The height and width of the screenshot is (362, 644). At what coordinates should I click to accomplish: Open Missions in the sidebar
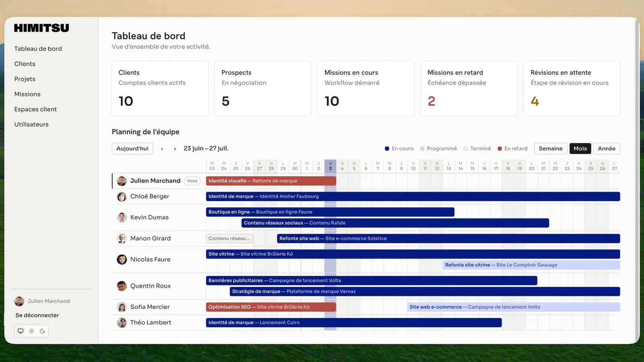click(x=27, y=94)
